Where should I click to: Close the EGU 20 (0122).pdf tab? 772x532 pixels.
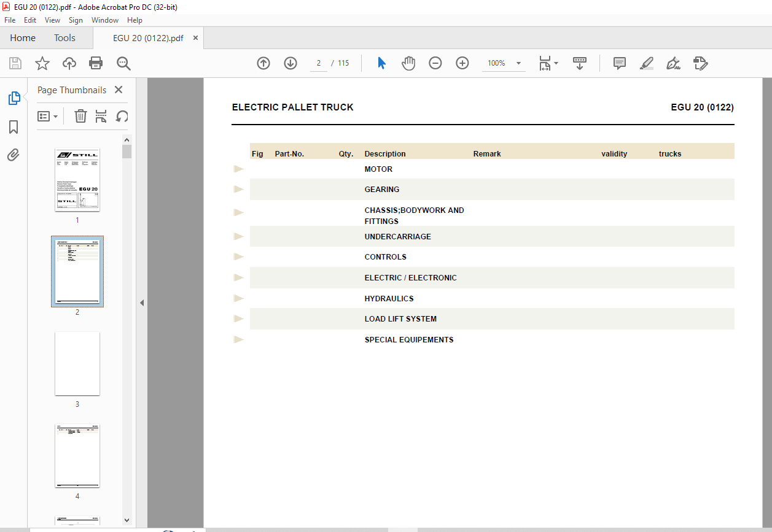tap(196, 38)
